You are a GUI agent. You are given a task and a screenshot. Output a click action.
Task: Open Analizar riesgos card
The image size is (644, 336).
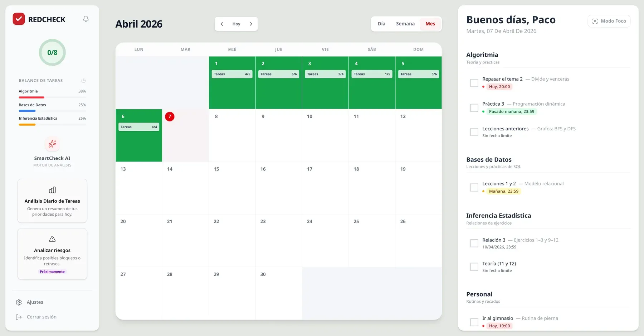[52, 254]
